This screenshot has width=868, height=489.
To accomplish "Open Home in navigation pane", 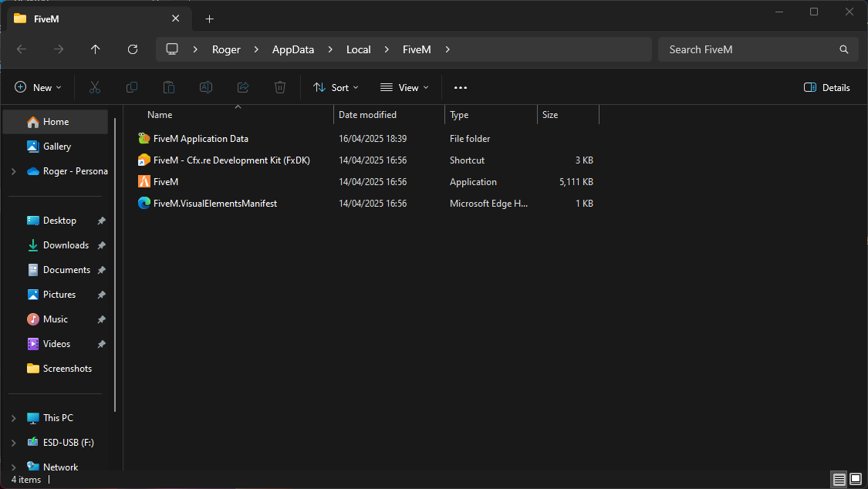I will coord(56,122).
